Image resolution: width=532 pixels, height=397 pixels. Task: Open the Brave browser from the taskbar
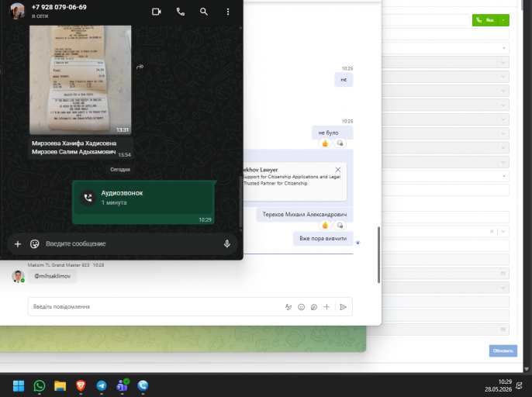click(81, 386)
